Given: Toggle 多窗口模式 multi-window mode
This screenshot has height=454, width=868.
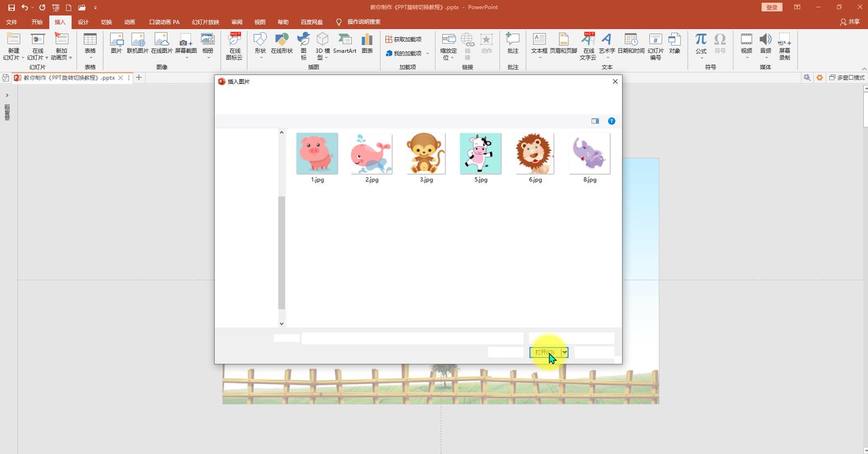Looking at the screenshot, I should [x=847, y=78].
